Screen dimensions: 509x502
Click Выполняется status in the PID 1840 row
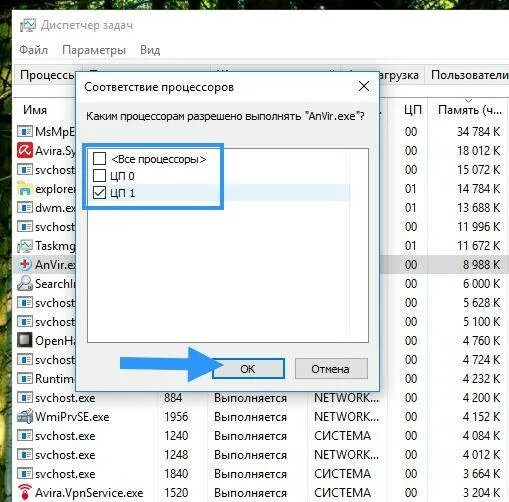coord(250,474)
